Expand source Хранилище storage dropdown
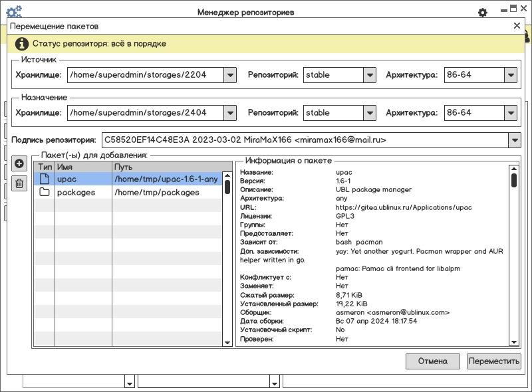The image size is (532, 392). click(x=230, y=76)
